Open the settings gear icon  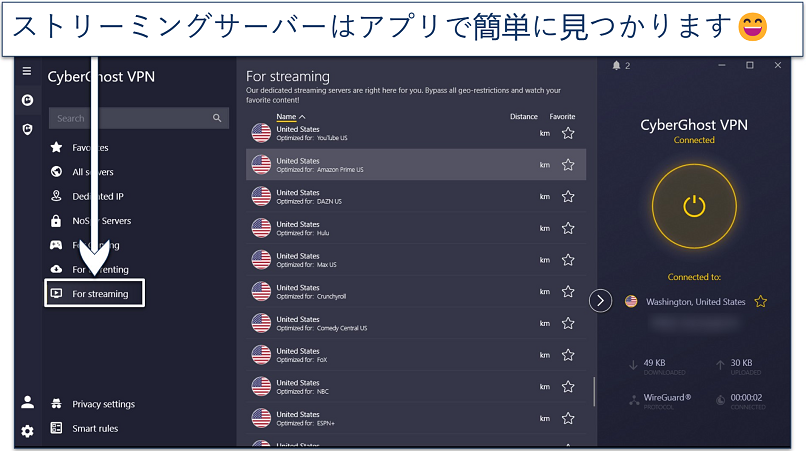click(x=27, y=431)
